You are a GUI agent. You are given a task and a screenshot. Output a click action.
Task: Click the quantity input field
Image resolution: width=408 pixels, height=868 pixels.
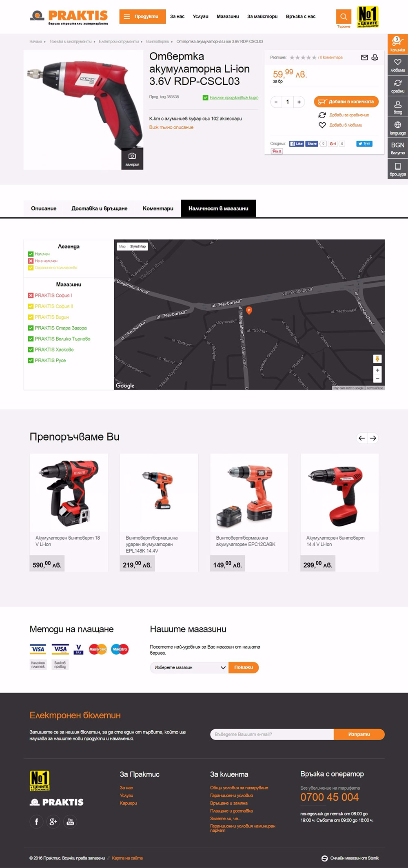coord(288,102)
